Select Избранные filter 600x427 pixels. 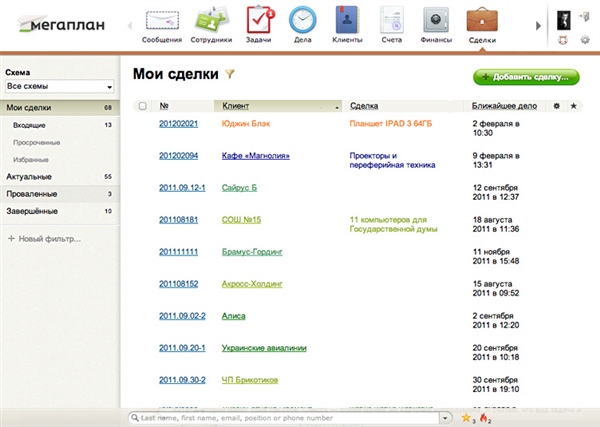click(x=31, y=160)
